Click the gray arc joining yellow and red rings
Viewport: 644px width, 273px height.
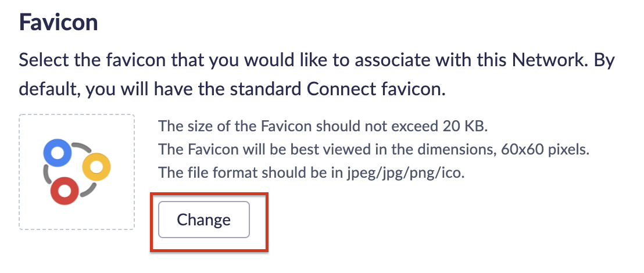pos(88,189)
